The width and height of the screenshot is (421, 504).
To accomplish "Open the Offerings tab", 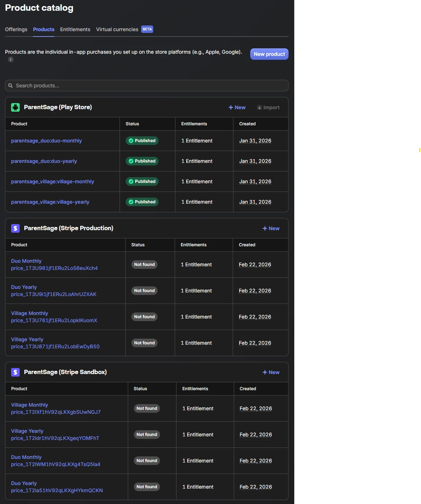I will 16,29.
